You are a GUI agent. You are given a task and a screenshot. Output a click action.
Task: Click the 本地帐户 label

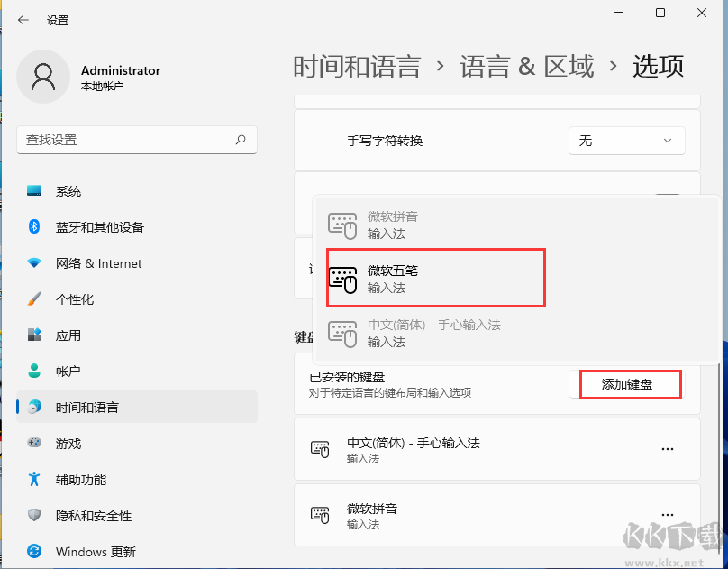102,87
